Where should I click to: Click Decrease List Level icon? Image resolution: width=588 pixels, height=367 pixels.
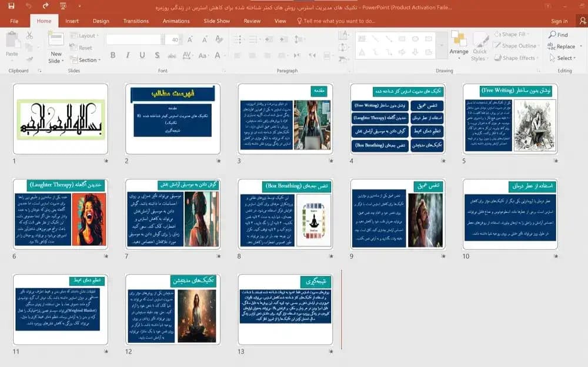point(269,39)
